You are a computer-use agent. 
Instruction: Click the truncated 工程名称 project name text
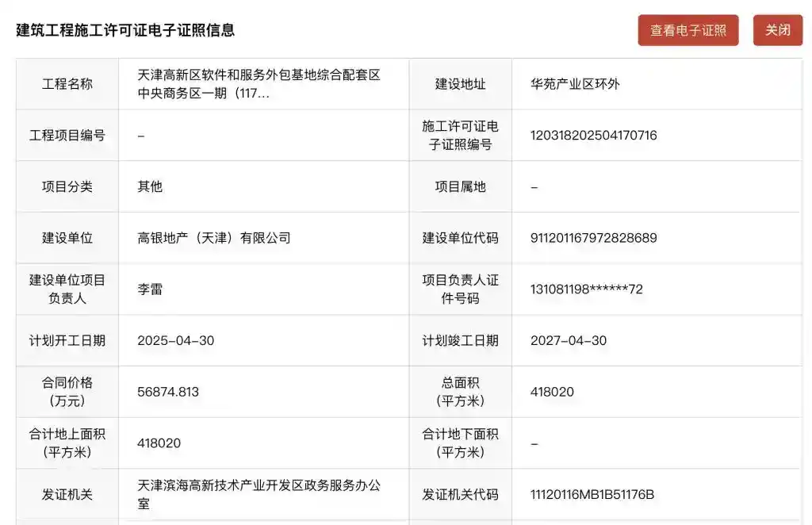coord(258,84)
